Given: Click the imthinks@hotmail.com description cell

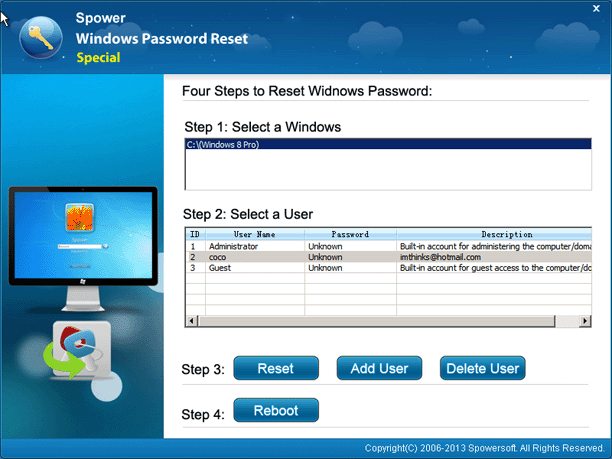Looking at the screenshot, I should (440, 257).
